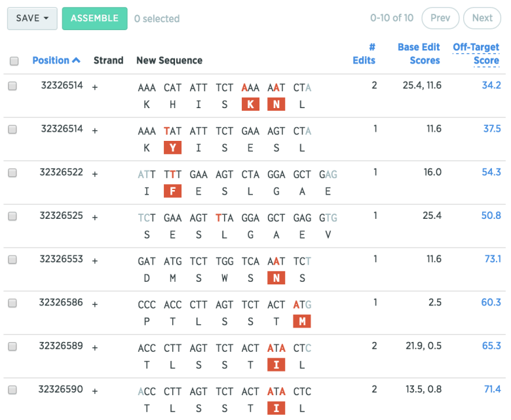Click the highlighted F amino acid badge

click(172, 191)
